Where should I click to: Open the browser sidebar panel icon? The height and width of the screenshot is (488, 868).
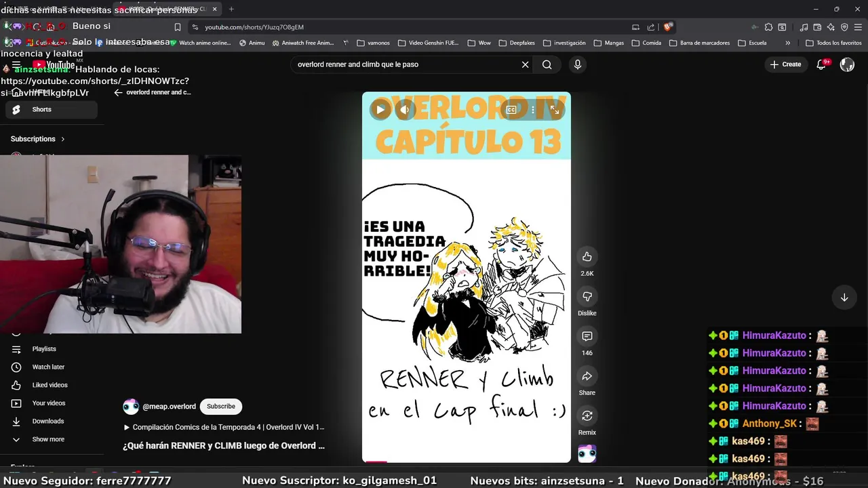[x=782, y=27]
